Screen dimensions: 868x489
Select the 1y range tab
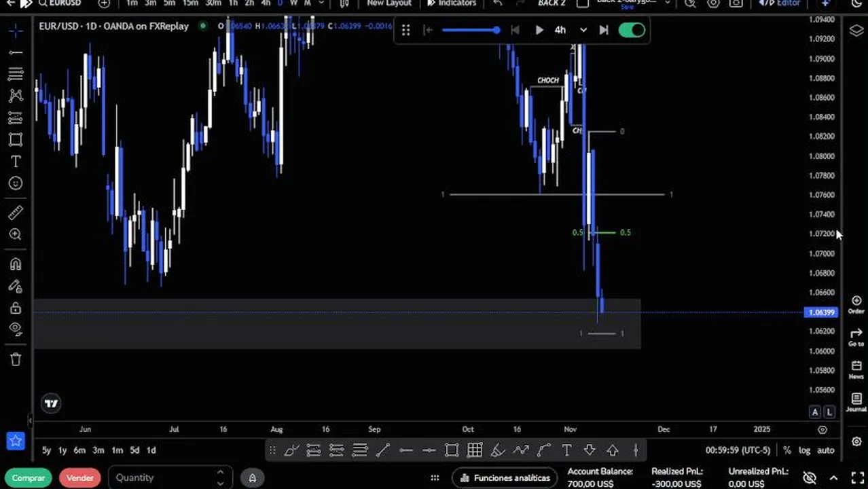click(x=62, y=450)
